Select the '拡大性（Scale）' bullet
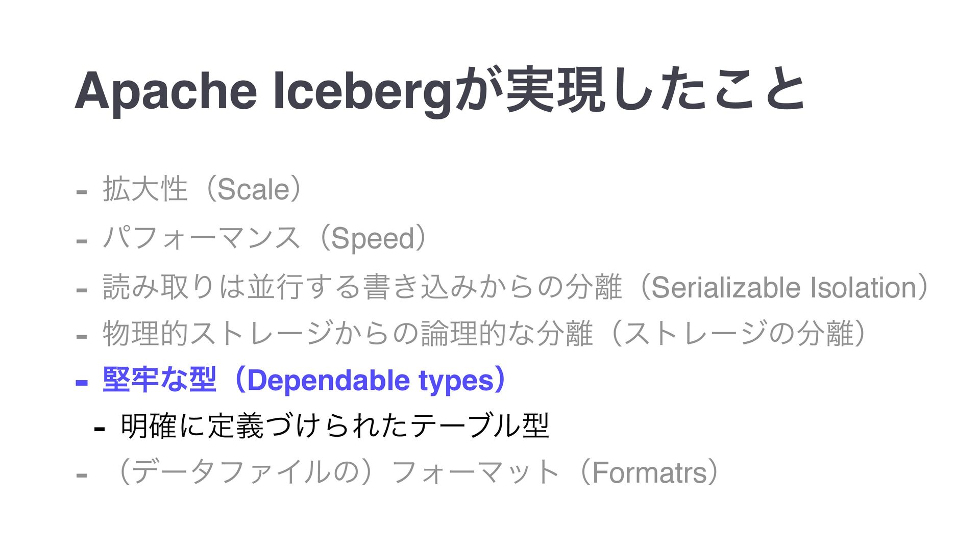Screen dimensions: 980x551 pos(206,189)
